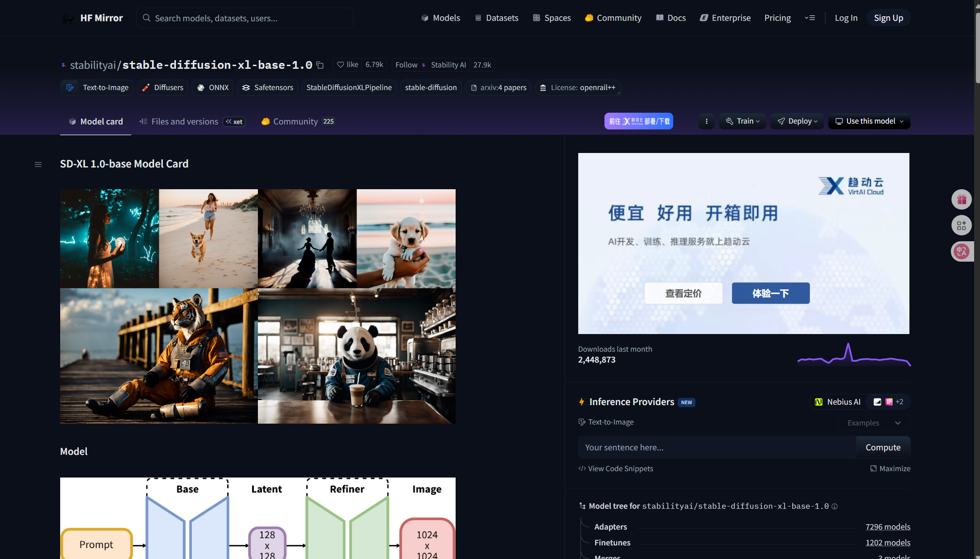
Task: Open the 7296 models Adapters link
Action: (x=888, y=527)
